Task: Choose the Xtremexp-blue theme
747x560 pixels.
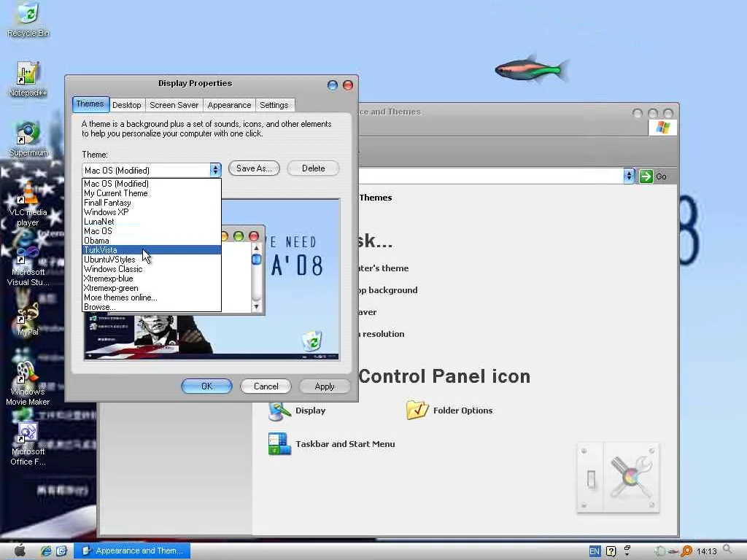Action: tap(152, 279)
